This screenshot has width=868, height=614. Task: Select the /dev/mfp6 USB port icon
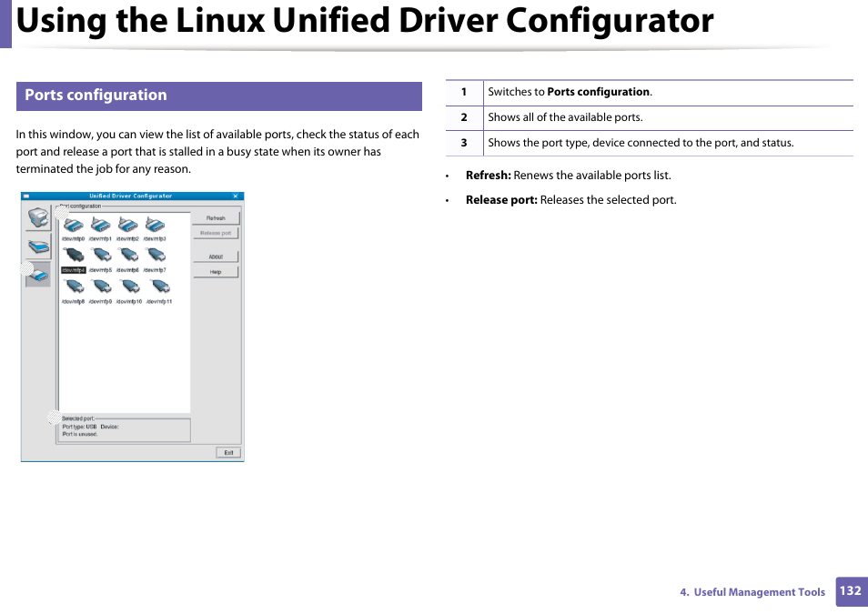pyautogui.click(x=128, y=256)
